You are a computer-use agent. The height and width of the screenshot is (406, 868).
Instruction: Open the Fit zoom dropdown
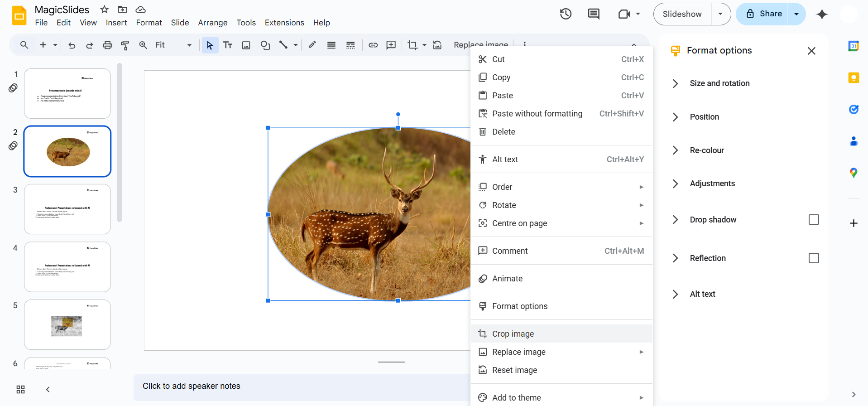click(173, 45)
